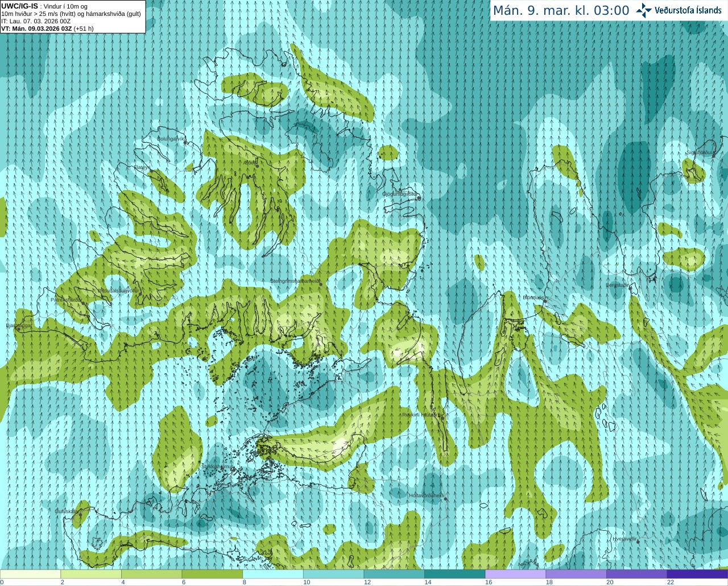728x586 pixels.
Task: Click the Gjögurflugvöllur station label
Action: 400,194
